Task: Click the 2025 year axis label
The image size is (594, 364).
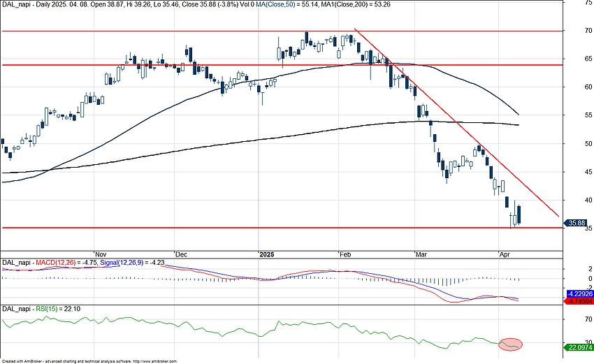Action: tap(267, 254)
